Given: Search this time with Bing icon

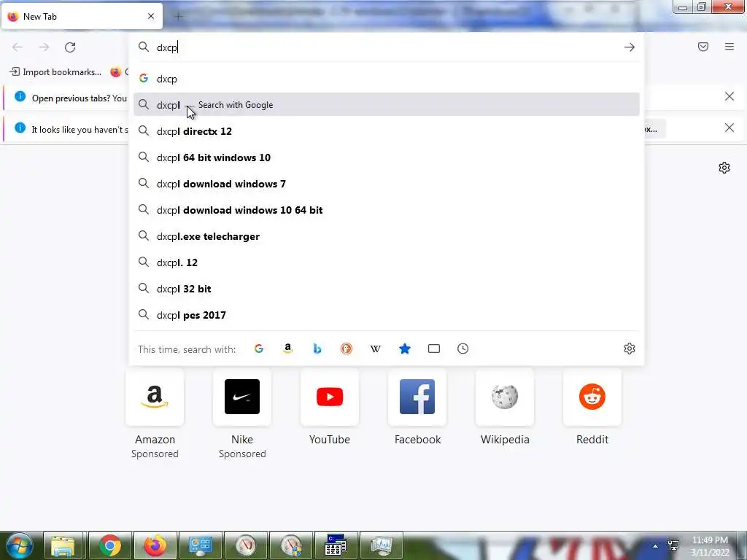Looking at the screenshot, I should [317, 349].
